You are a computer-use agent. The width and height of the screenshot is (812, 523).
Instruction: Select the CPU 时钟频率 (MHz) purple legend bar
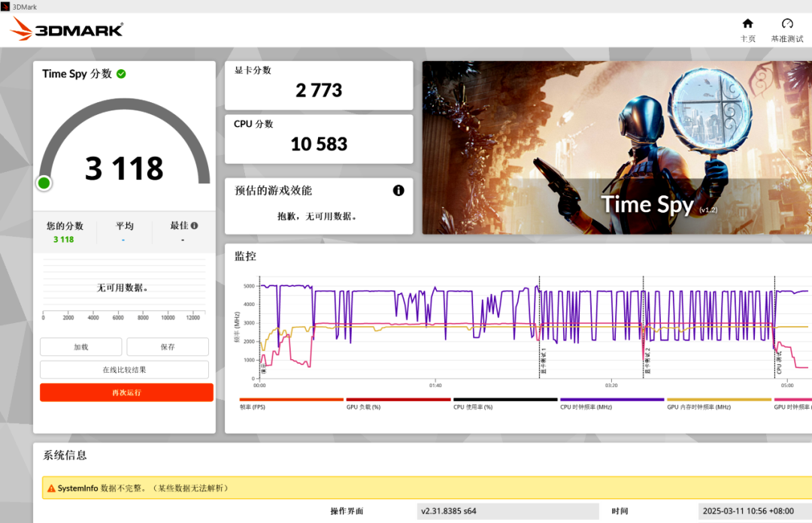(612, 399)
